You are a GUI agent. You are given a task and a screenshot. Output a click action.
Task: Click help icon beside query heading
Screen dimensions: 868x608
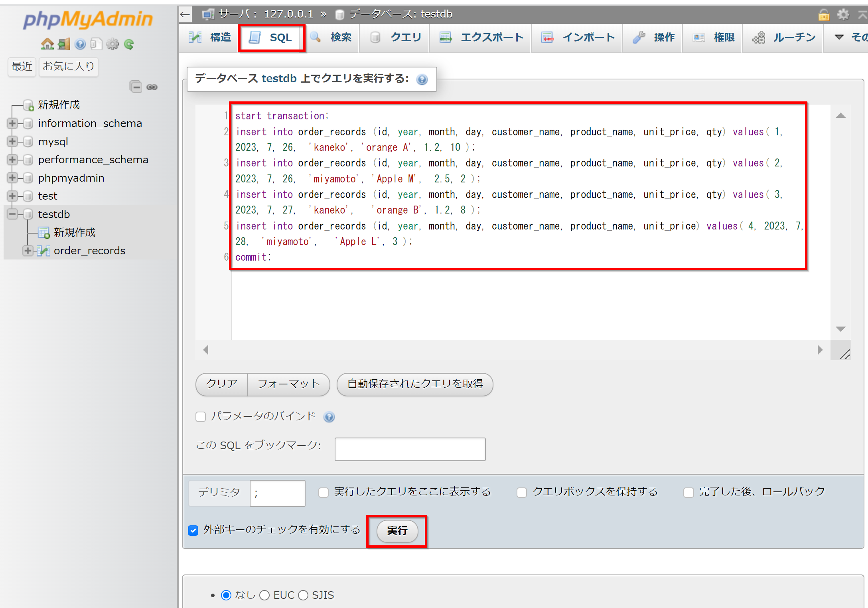pyautogui.click(x=422, y=79)
